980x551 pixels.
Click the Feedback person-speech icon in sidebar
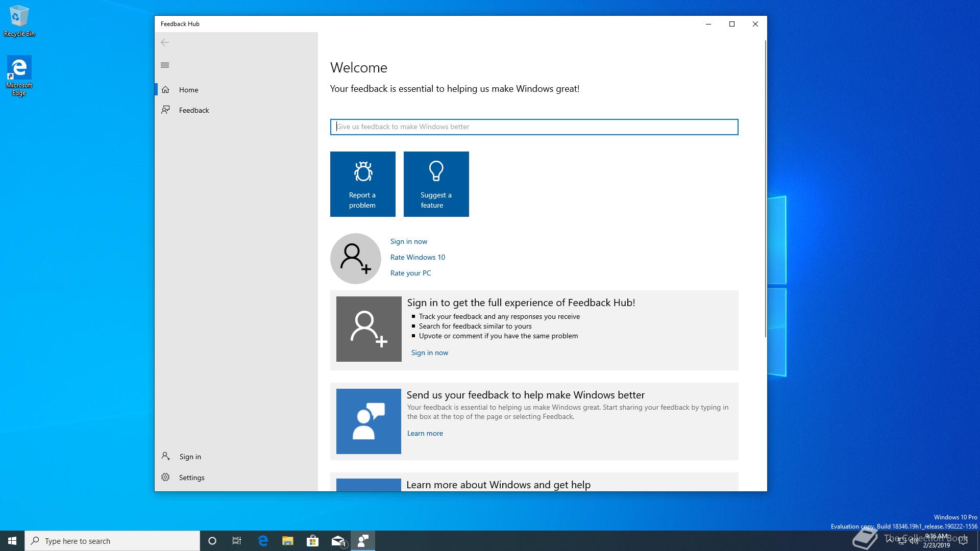click(x=165, y=110)
